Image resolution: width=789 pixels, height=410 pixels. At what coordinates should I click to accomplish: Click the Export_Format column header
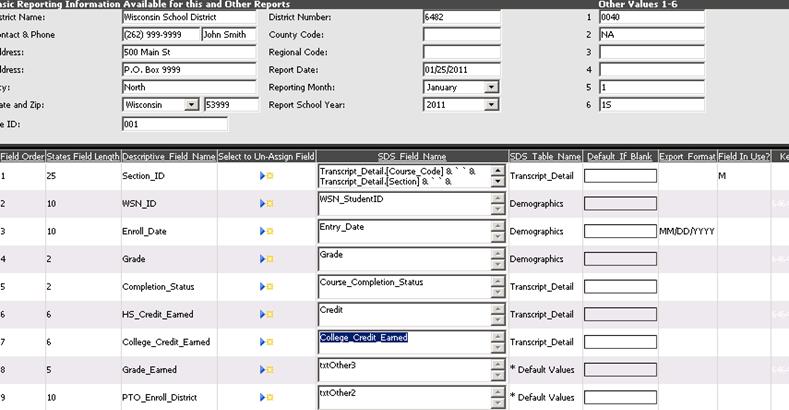687,156
